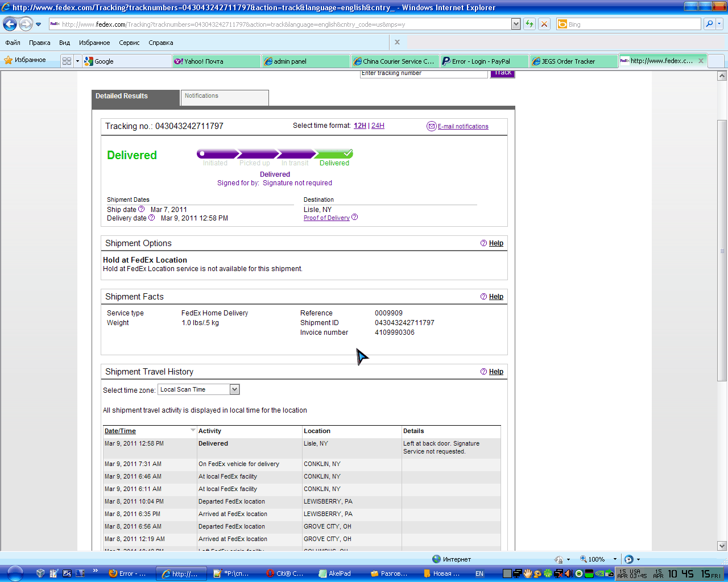728x582 pixels.
Task: Open the Сервис menu
Action: [129, 43]
